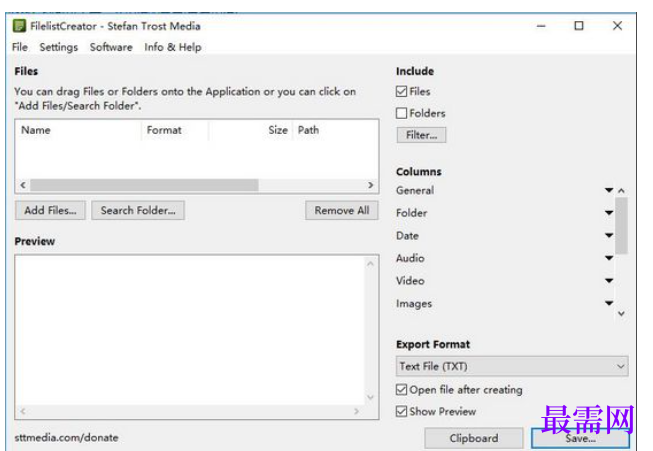653x451 pixels.
Task: Open the Settings menu
Action: [x=59, y=47]
